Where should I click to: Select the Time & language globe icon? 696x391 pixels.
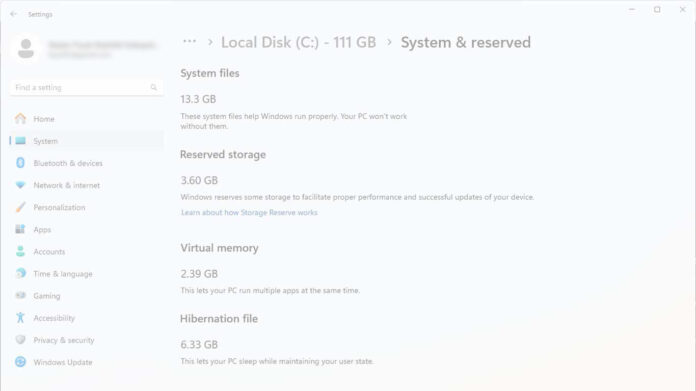point(20,273)
